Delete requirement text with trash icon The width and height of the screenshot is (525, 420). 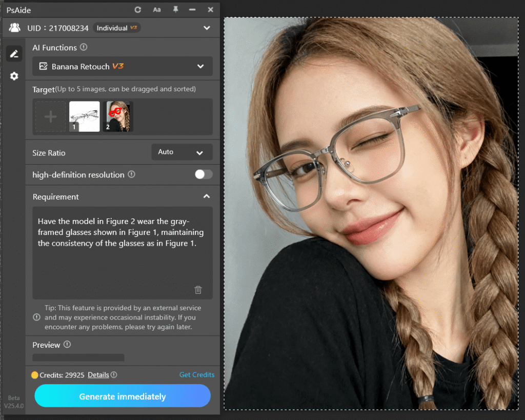(x=198, y=290)
